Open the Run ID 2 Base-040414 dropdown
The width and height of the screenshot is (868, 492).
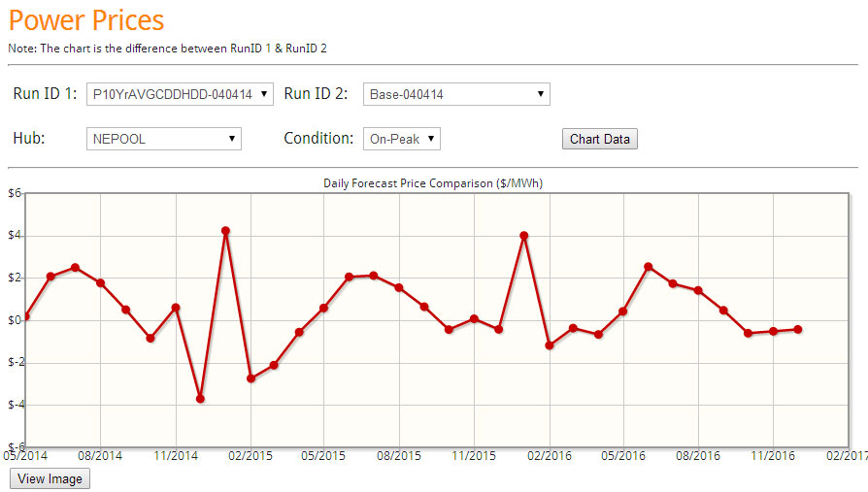[456, 94]
